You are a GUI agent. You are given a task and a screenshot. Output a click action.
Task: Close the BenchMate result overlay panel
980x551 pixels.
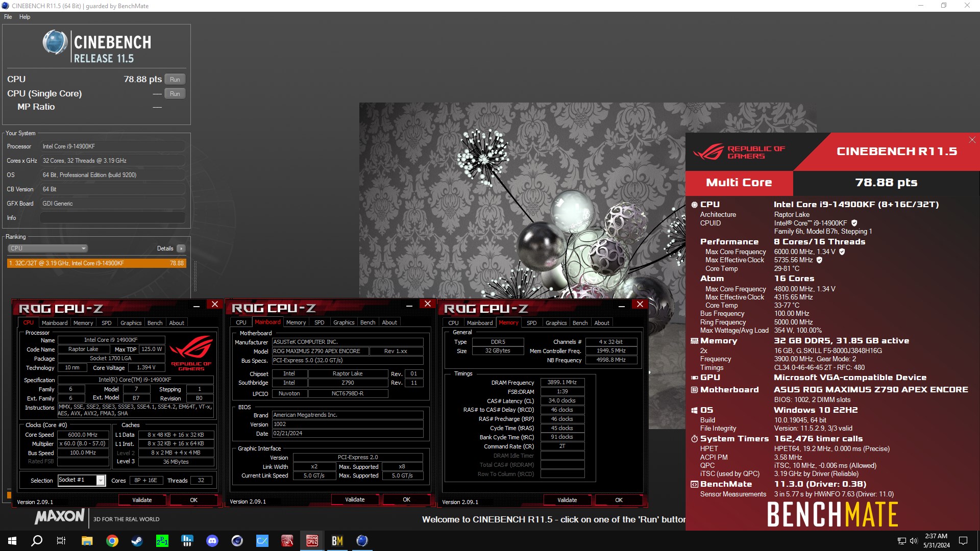pos(972,140)
